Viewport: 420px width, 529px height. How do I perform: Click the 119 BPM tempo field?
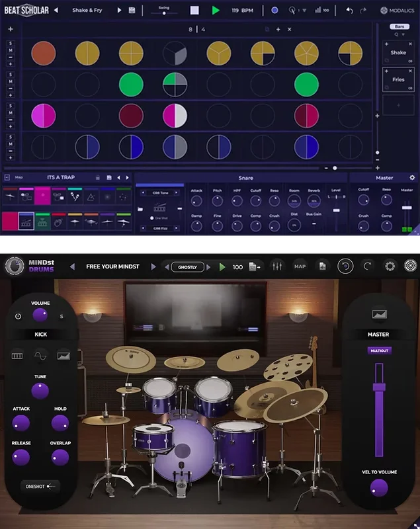pyautogui.click(x=242, y=11)
